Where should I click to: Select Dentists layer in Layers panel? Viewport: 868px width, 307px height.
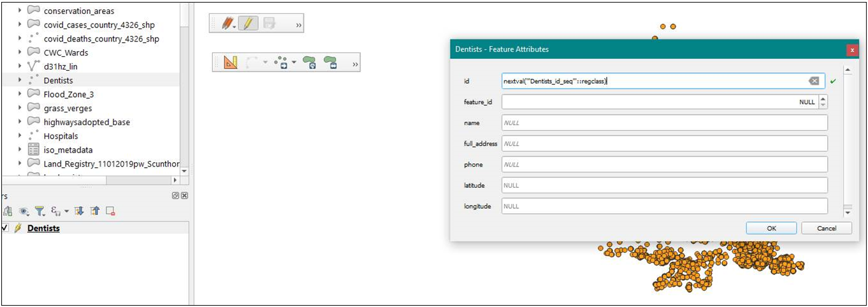(x=43, y=228)
